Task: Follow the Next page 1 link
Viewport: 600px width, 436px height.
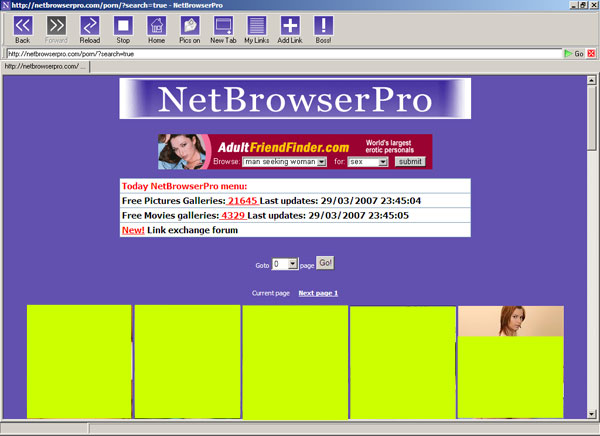Action: (x=318, y=293)
